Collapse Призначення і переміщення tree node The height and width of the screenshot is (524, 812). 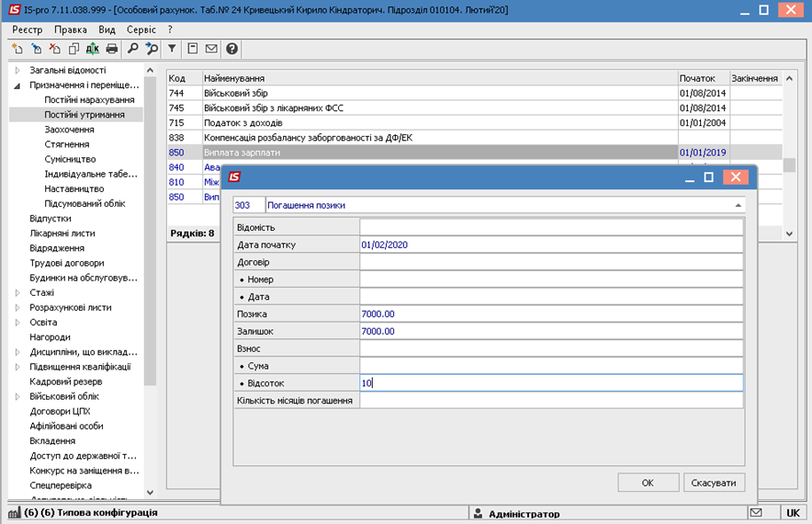pos(17,85)
